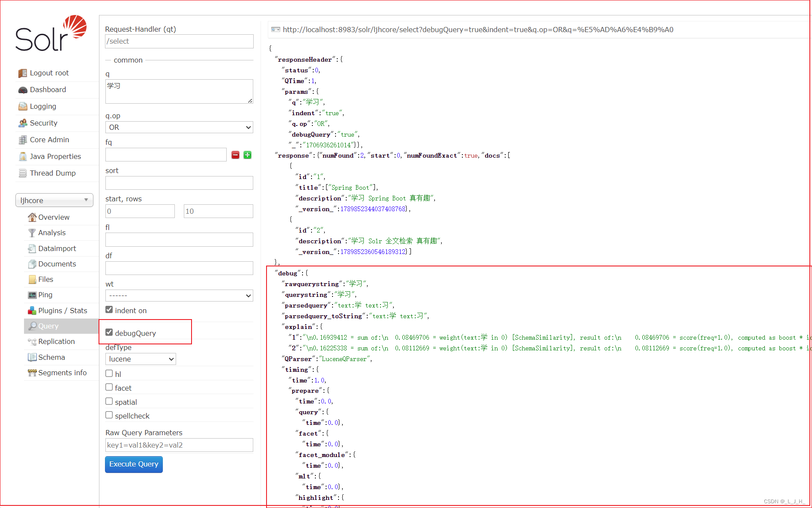This screenshot has height=508, width=812.
Task: Click the Schema book icon
Action: [x=32, y=358]
